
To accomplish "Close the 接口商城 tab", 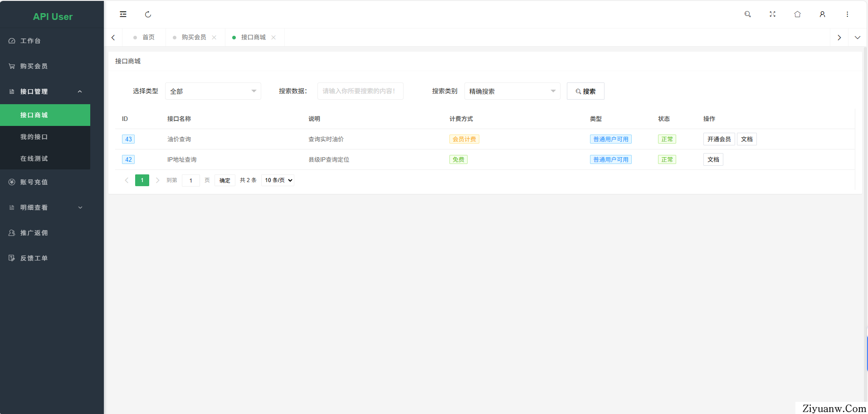I will click(x=273, y=38).
